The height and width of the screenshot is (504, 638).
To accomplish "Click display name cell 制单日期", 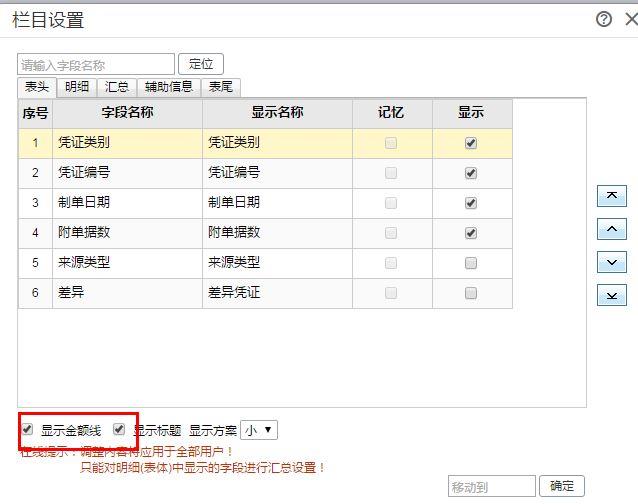I will (277, 203).
